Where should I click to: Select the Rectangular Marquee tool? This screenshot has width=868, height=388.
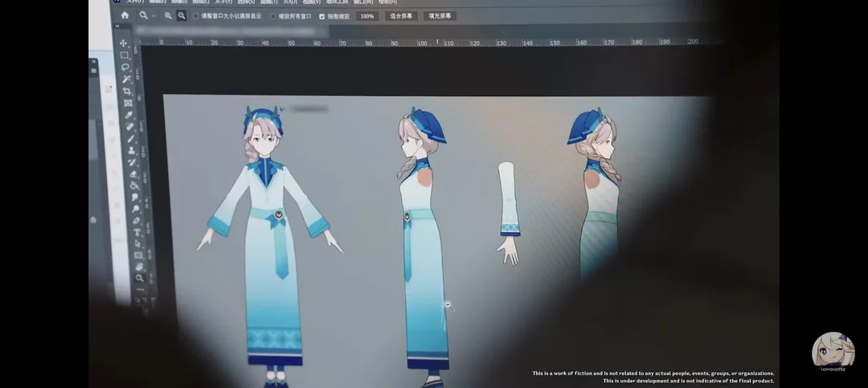point(125,55)
